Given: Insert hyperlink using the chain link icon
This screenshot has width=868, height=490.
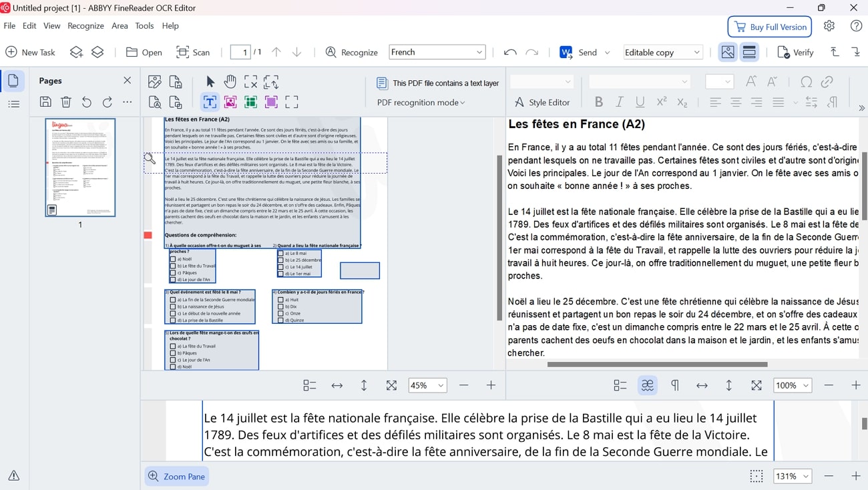Looking at the screenshot, I should coord(827,82).
